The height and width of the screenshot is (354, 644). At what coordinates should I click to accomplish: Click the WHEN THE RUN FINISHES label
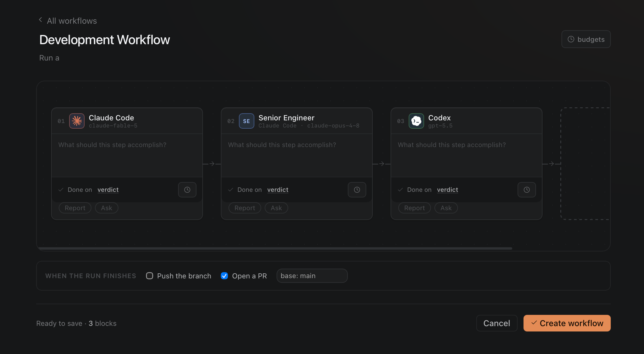[x=91, y=276]
